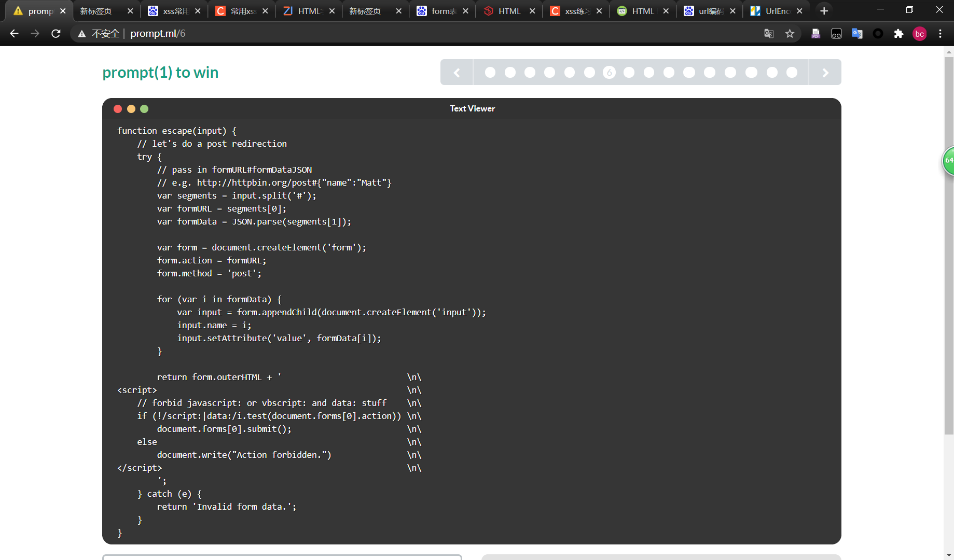The height and width of the screenshot is (560, 954).
Task: Open the 'bc' profile avatar
Action: pyautogui.click(x=919, y=34)
